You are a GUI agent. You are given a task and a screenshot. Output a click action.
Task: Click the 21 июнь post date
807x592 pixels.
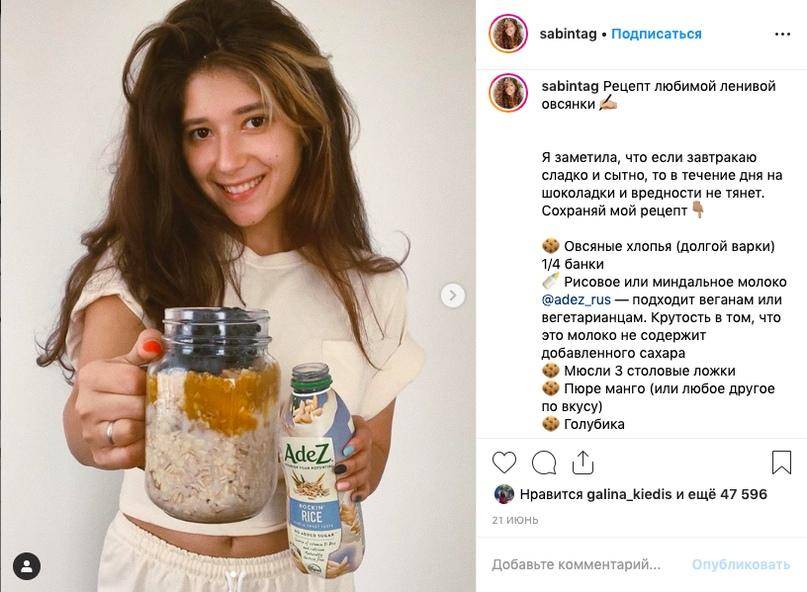tap(514, 520)
